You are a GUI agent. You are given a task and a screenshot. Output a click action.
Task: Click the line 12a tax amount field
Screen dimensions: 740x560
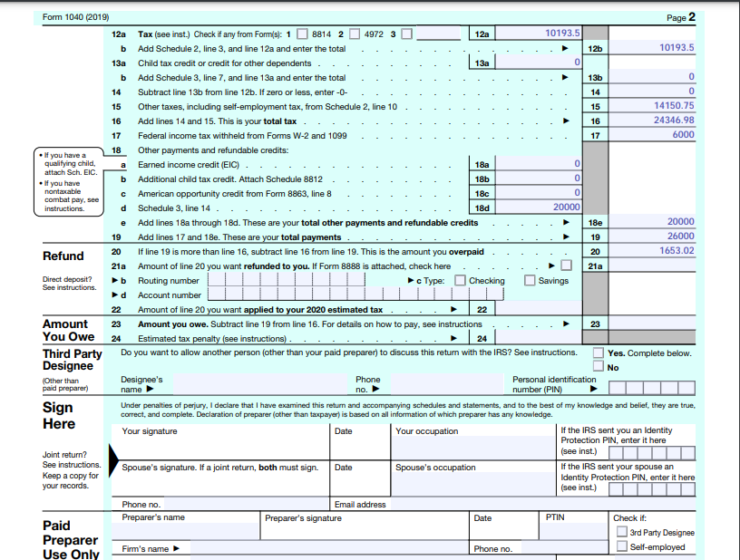coord(538,33)
